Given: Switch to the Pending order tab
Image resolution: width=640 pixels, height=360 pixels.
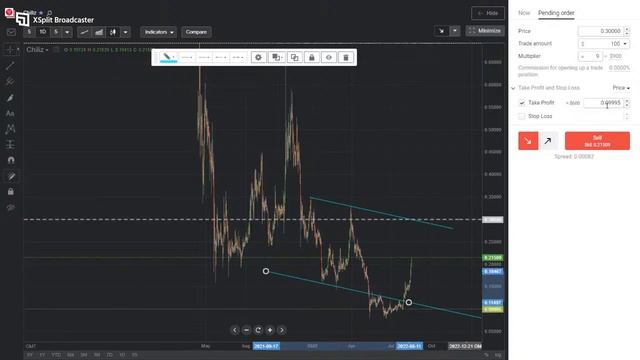Looking at the screenshot, I should pos(556,13).
